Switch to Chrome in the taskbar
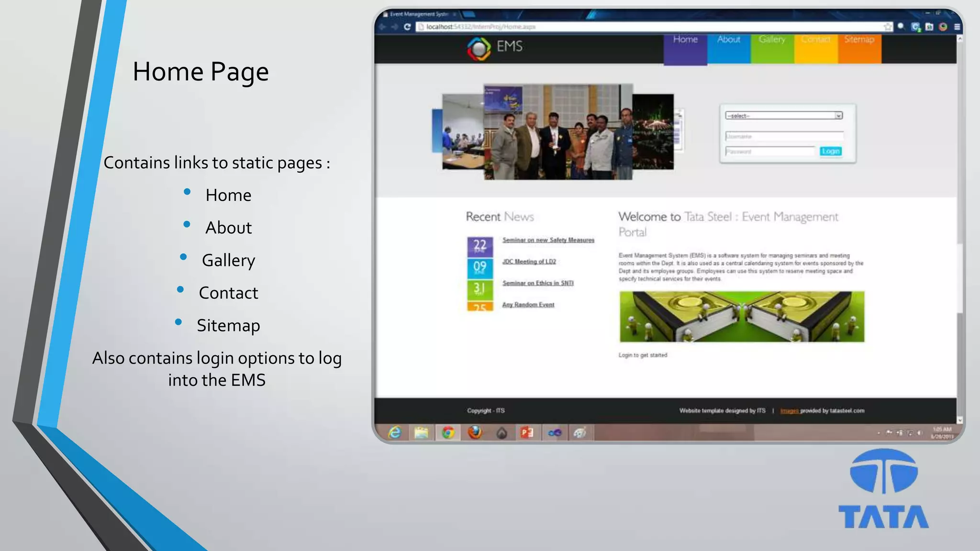Screen dimensions: 980x551 click(448, 433)
